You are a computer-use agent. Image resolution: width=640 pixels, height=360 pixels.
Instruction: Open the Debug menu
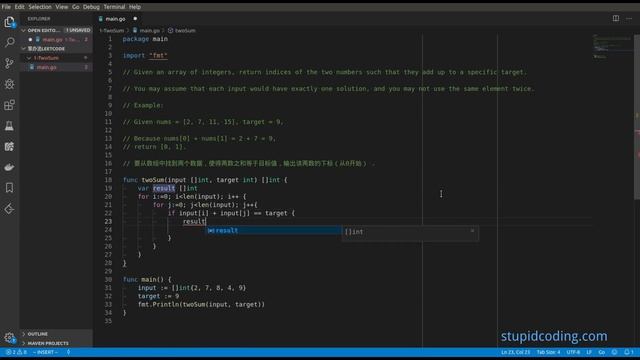(x=91, y=7)
